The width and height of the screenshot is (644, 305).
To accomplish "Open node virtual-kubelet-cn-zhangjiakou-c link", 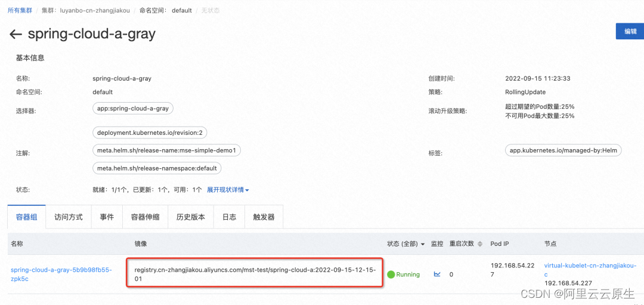I will (x=590, y=270).
